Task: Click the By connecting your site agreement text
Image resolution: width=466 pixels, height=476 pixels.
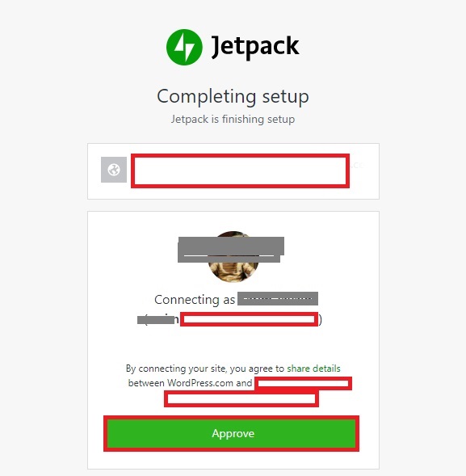Action: point(205,369)
